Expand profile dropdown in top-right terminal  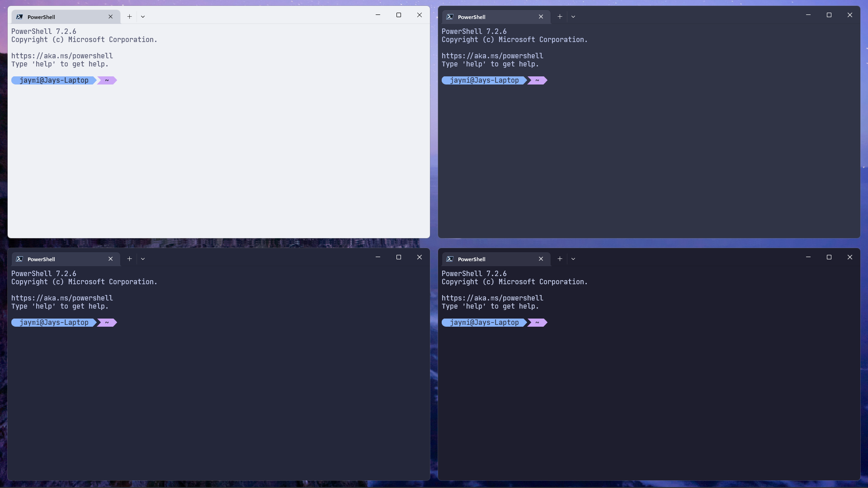[573, 17]
